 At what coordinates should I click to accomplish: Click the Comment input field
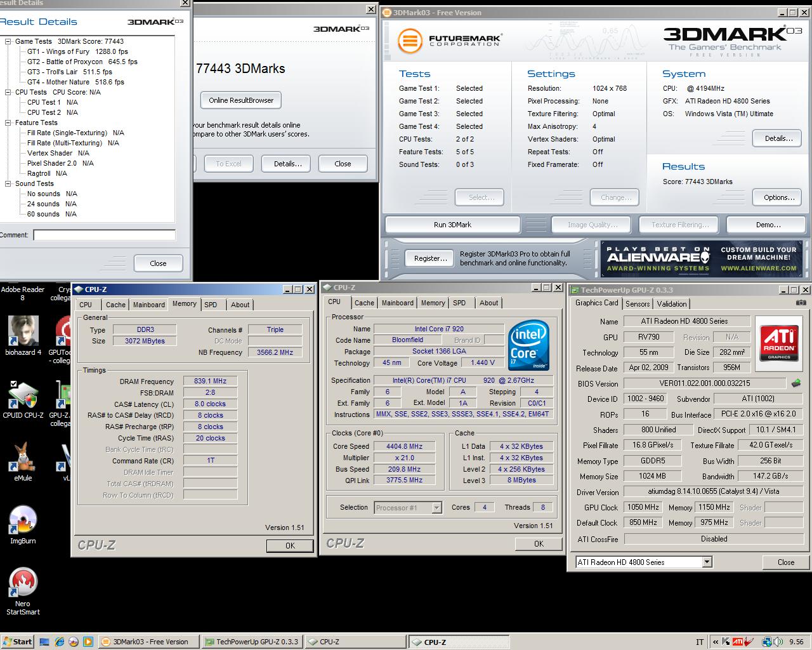104,235
